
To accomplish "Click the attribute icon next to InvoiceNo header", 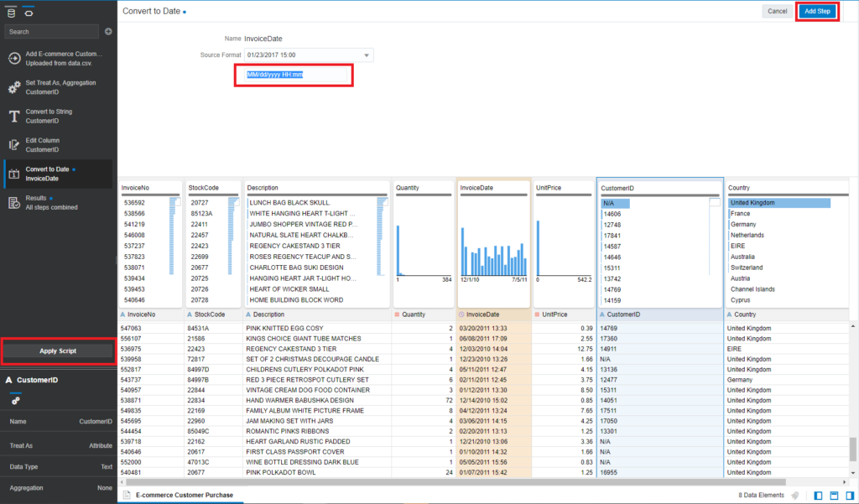I will click(x=122, y=315).
